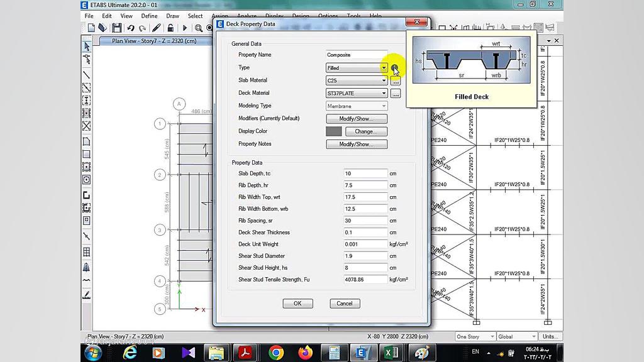Open Calculator from taskbar
The width and height of the screenshot is (644, 362).
click(335, 353)
